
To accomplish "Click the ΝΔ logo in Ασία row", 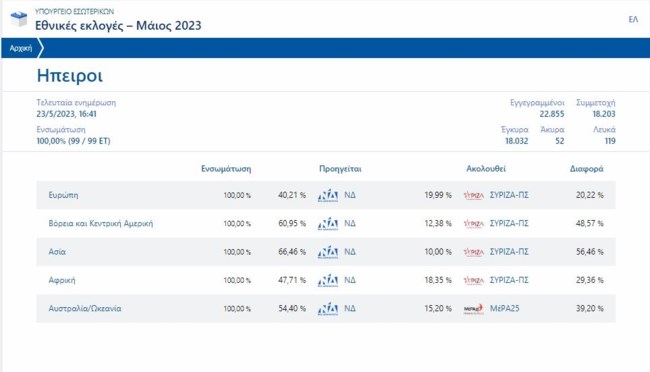I will pos(328,252).
